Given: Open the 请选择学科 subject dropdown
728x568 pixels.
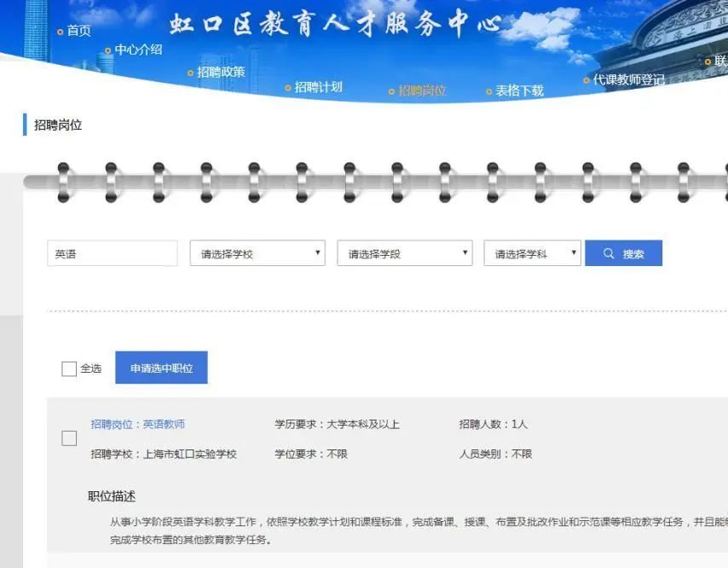Looking at the screenshot, I should coord(532,253).
